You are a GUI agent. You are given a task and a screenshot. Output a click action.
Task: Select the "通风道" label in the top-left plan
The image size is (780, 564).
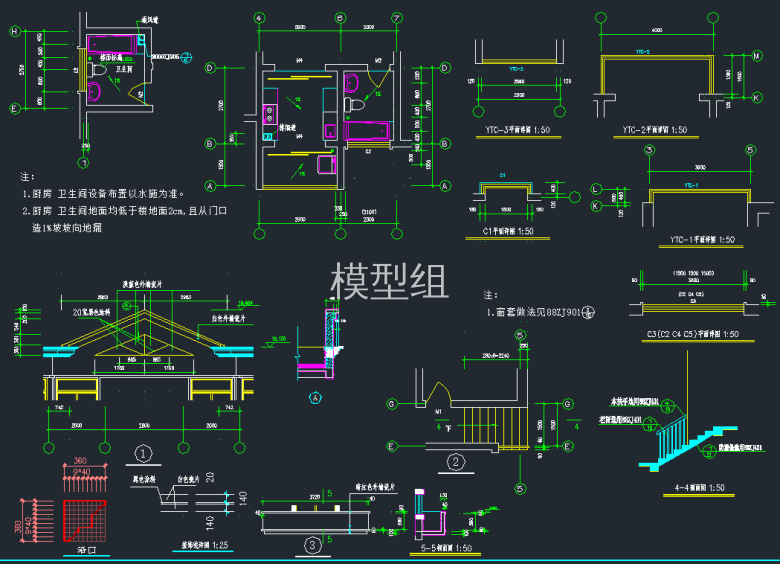[x=150, y=20]
